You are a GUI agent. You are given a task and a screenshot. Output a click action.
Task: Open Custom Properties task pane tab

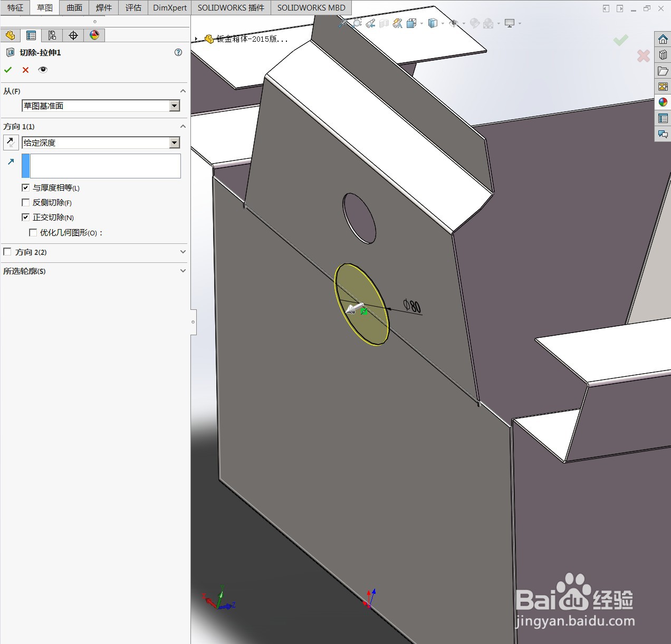point(663,118)
